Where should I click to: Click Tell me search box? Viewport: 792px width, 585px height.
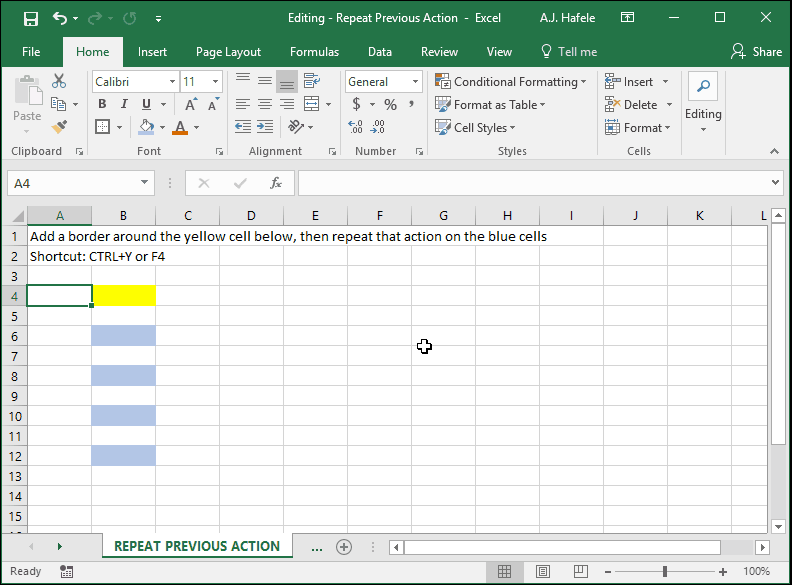pyautogui.click(x=569, y=52)
